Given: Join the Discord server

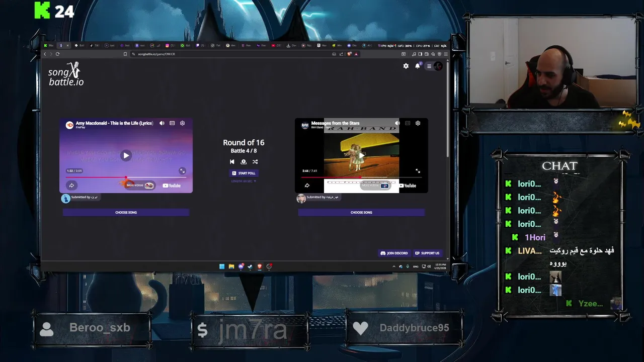Looking at the screenshot, I should (394, 253).
